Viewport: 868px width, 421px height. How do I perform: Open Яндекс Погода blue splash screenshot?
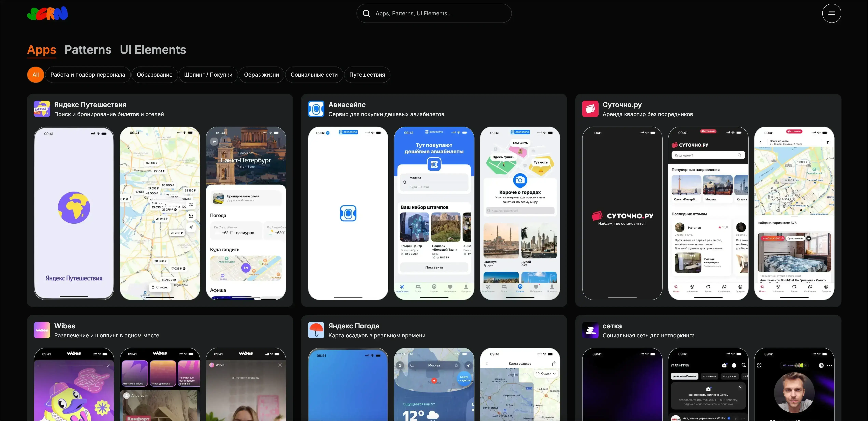348,384
